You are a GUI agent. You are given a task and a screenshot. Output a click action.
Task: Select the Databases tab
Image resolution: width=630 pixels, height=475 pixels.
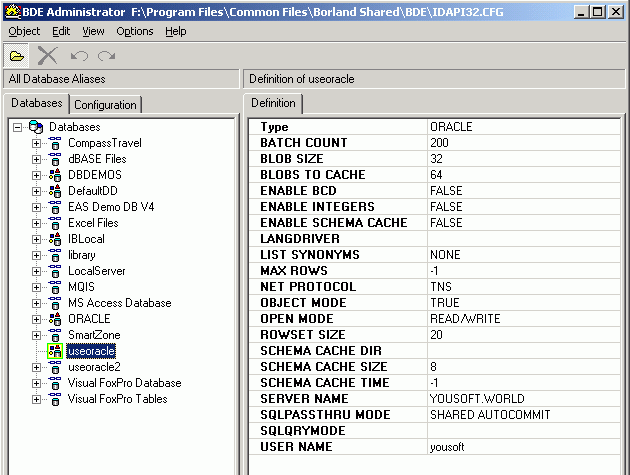point(37,103)
